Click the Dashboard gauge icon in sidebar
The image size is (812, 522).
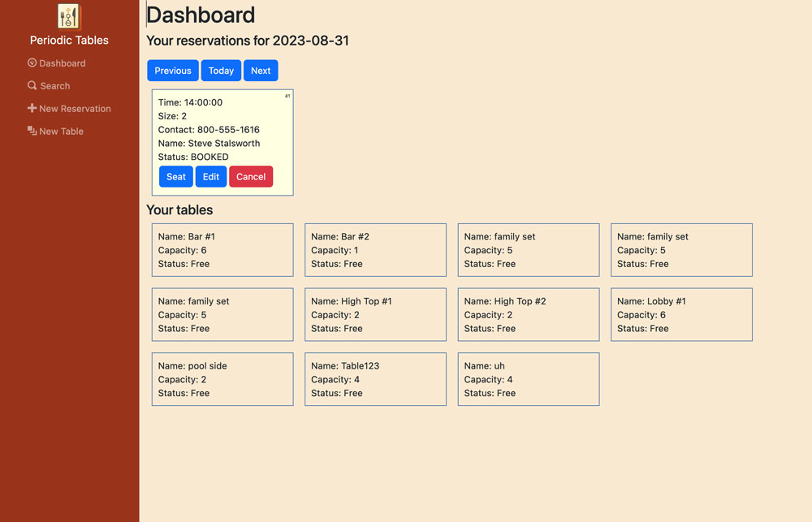32,63
